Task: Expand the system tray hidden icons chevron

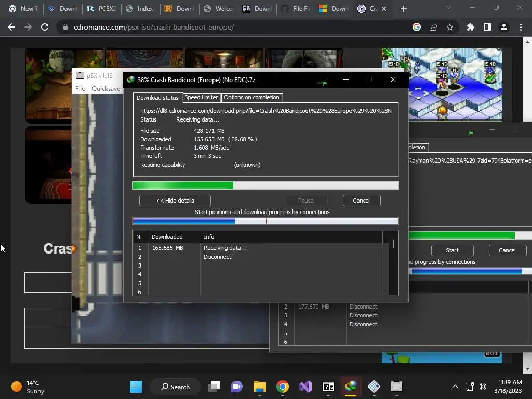Action: point(455,387)
